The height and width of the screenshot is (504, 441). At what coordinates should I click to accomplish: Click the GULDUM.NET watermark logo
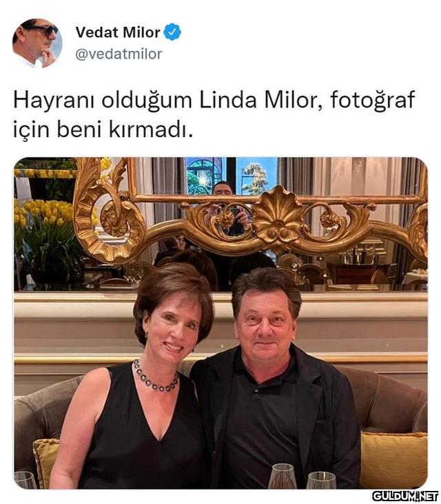[x=405, y=496]
